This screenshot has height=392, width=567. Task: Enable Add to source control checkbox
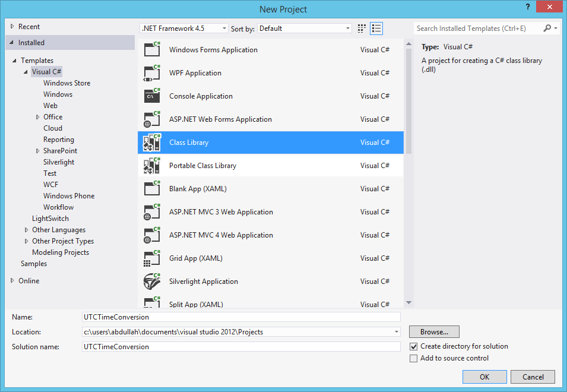413,358
